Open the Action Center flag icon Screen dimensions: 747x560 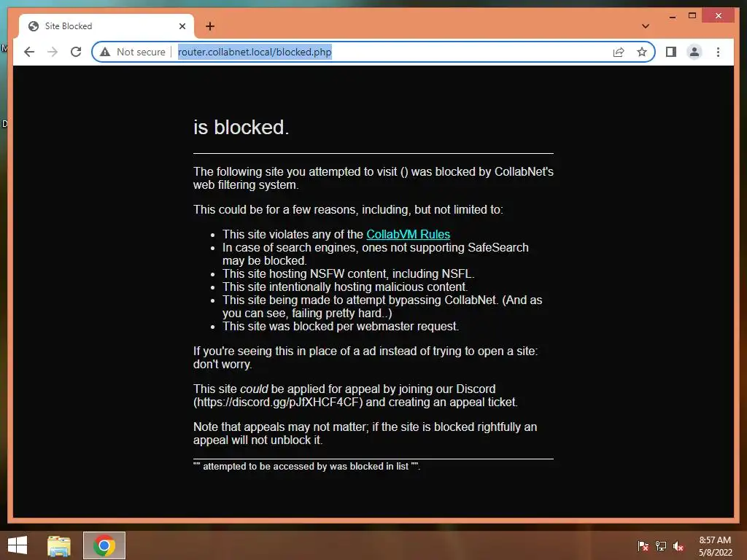pyautogui.click(x=643, y=545)
